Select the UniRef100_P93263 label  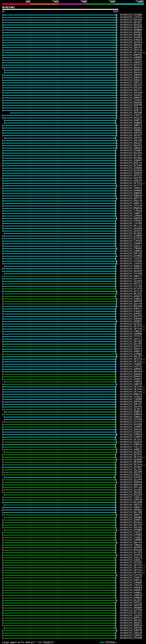131,87
